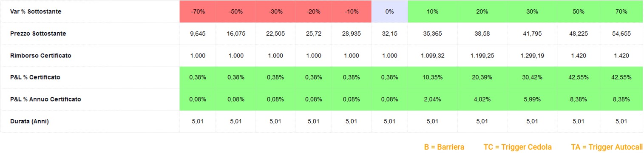The height and width of the screenshot is (153, 644).
Task: Select the 0% neutral header cell
Action: (x=389, y=11)
